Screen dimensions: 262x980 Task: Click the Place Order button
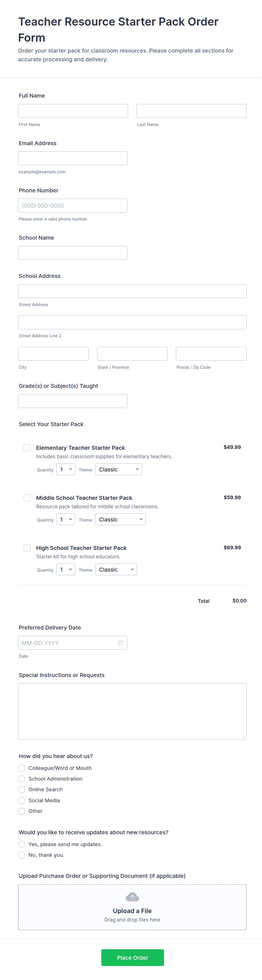pos(132,957)
